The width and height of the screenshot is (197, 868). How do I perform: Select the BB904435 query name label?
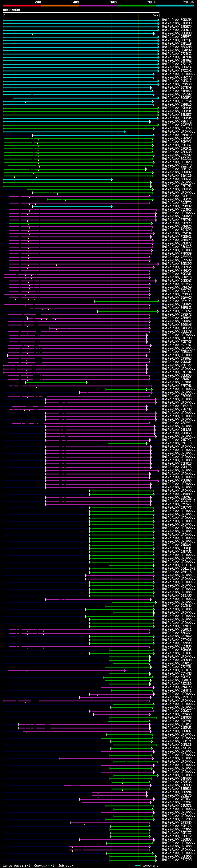pyautogui.click(x=11, y=10)
